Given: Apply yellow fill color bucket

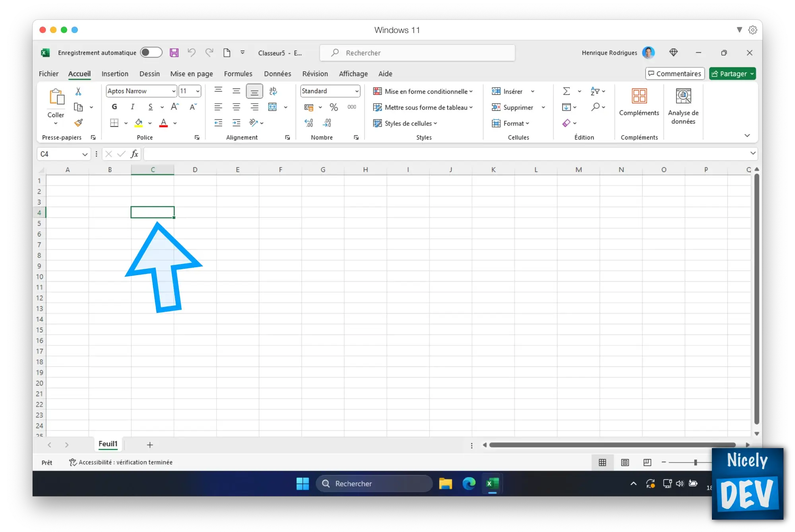Looking at the screenshot, I should (138, 123).
